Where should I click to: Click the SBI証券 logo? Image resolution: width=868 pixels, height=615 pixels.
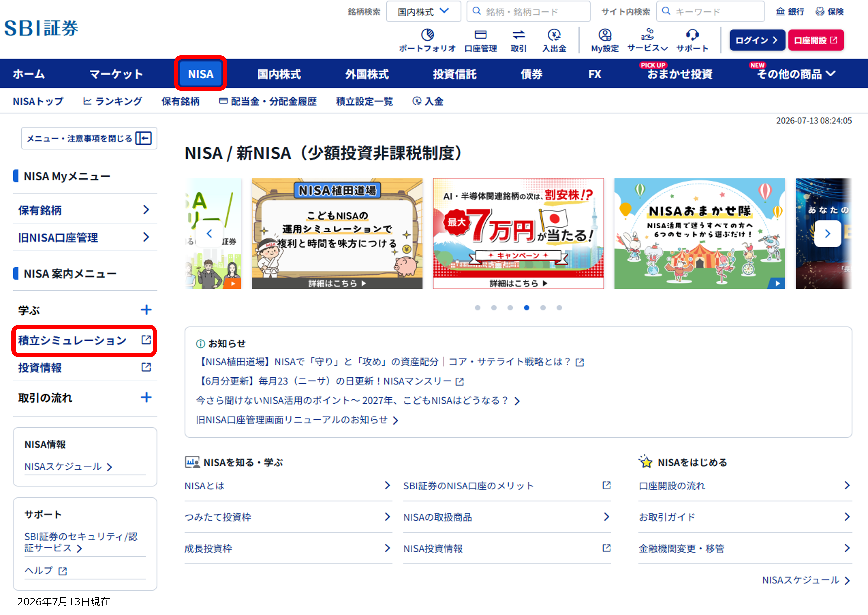[41, 28]
